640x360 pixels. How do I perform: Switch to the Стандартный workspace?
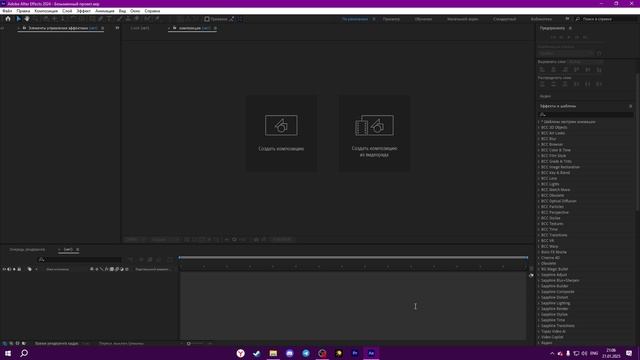504,19
